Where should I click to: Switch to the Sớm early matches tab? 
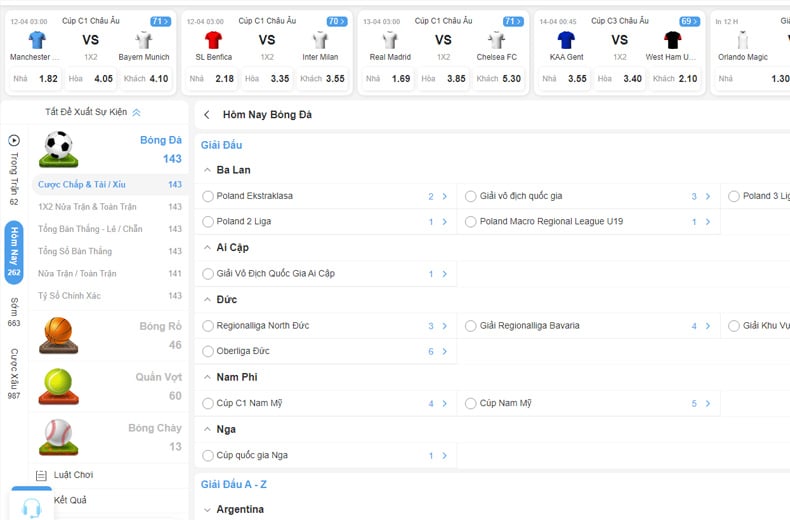coord(14,312)
